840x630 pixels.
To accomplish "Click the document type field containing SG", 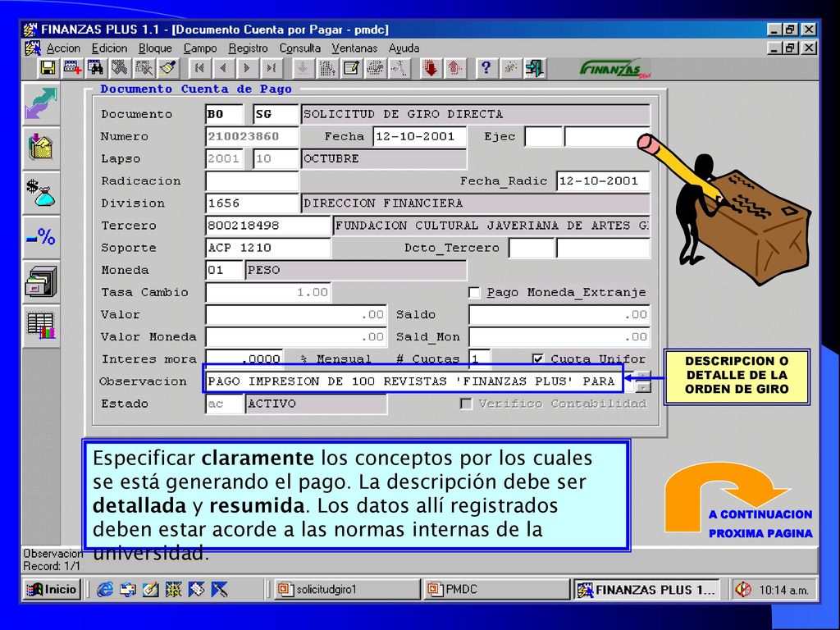I will (x=276, y=114).
